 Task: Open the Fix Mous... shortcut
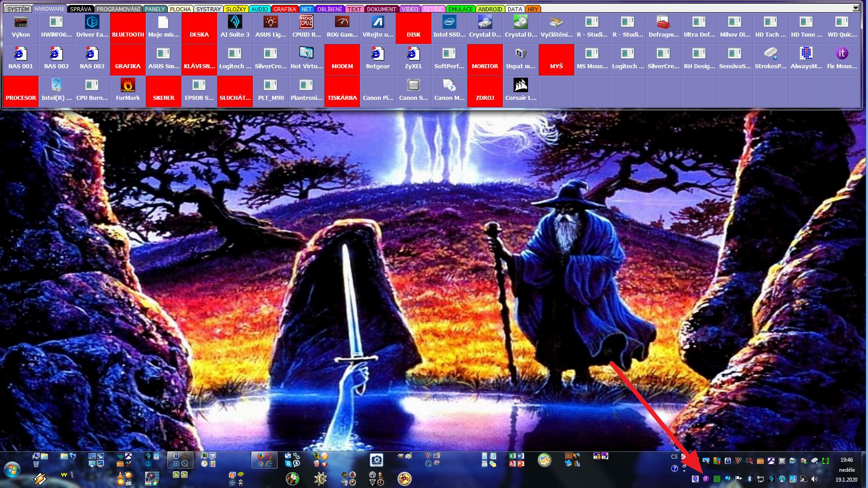click(842, 60)
